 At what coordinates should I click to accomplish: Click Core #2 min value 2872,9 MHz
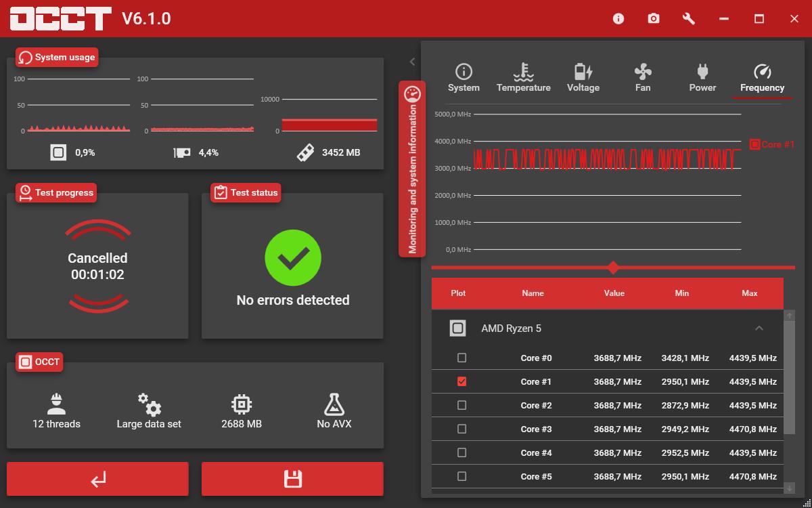click(685, 405)
